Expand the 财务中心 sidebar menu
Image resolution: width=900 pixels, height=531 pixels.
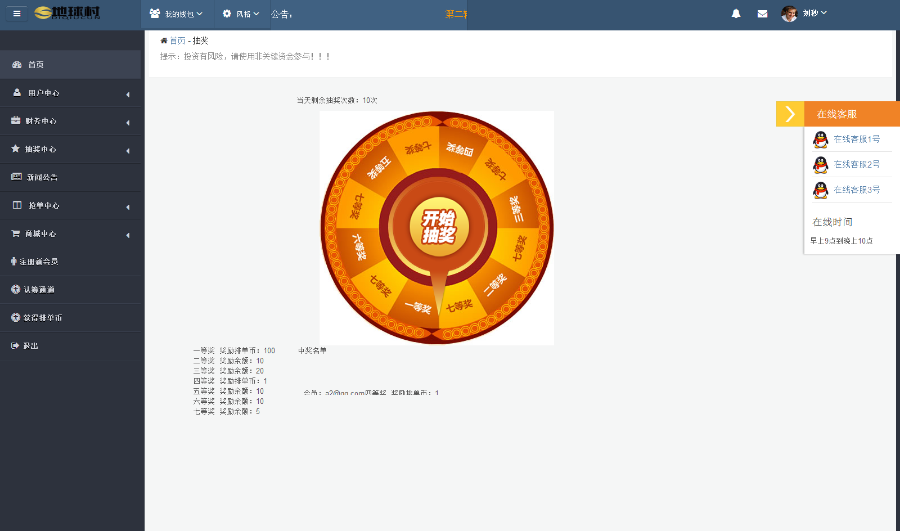click(70, 121)
